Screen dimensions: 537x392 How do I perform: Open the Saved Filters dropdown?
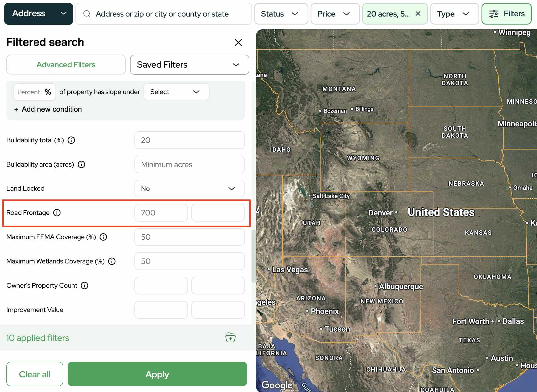click(x=189, y=65)
